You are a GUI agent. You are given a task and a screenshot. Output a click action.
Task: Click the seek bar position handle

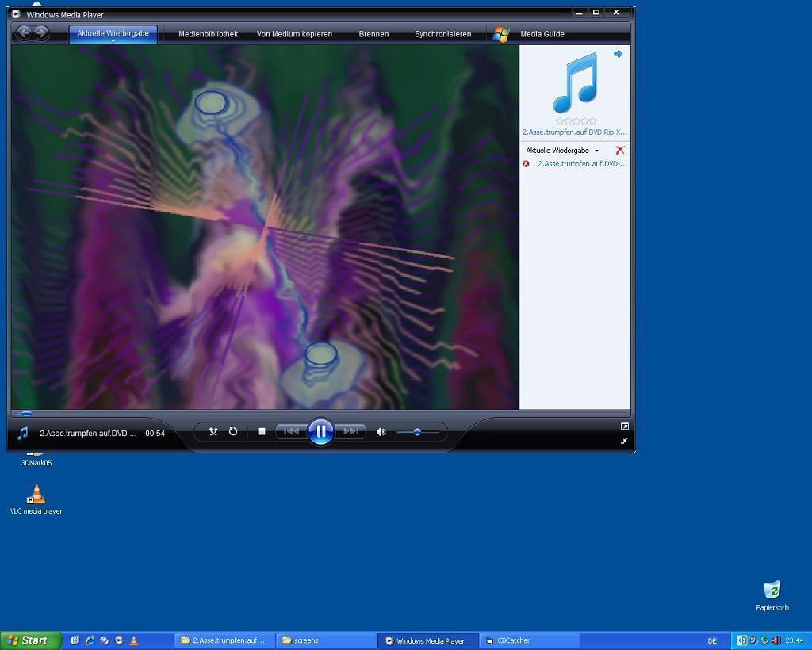(25, 414)
